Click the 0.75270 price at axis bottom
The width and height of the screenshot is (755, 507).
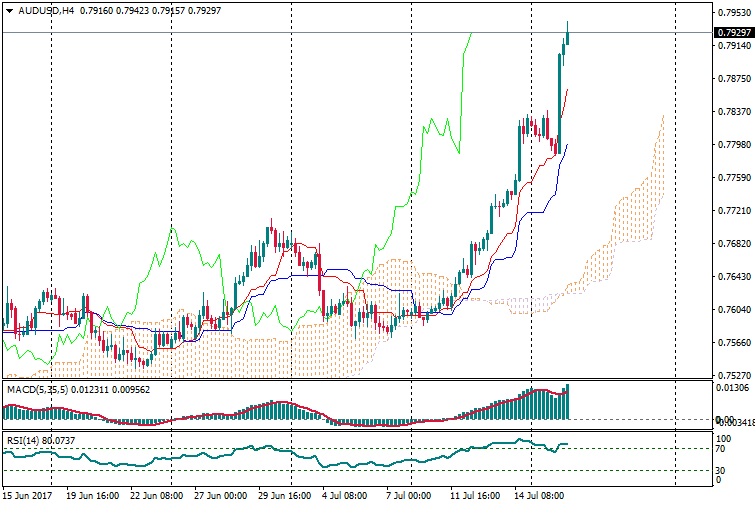(x=733, y=376)
